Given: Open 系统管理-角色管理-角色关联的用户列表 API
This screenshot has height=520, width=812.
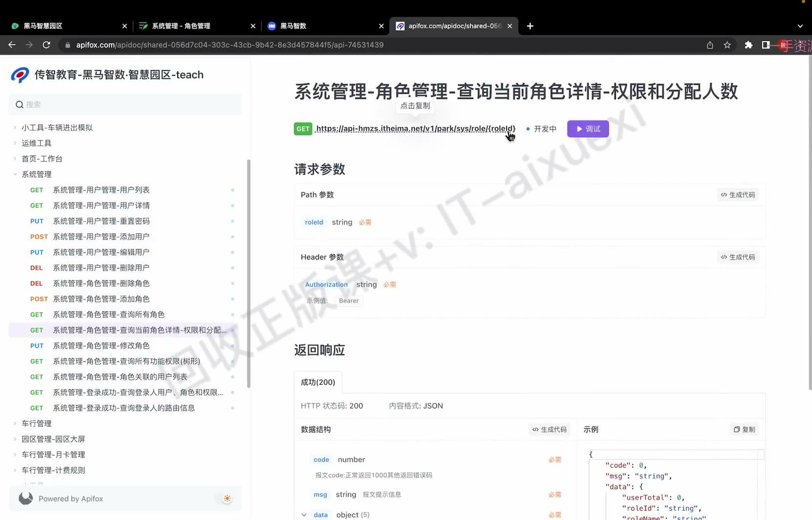Looking at the screenshot, I should [125, 377].
